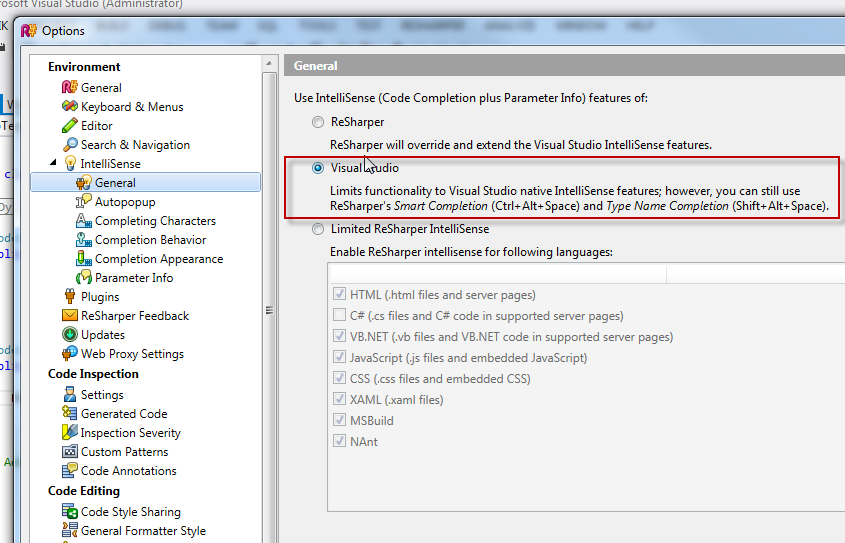
Task: Toggle the VB.NET checkbox
Action: pos(339,336)
